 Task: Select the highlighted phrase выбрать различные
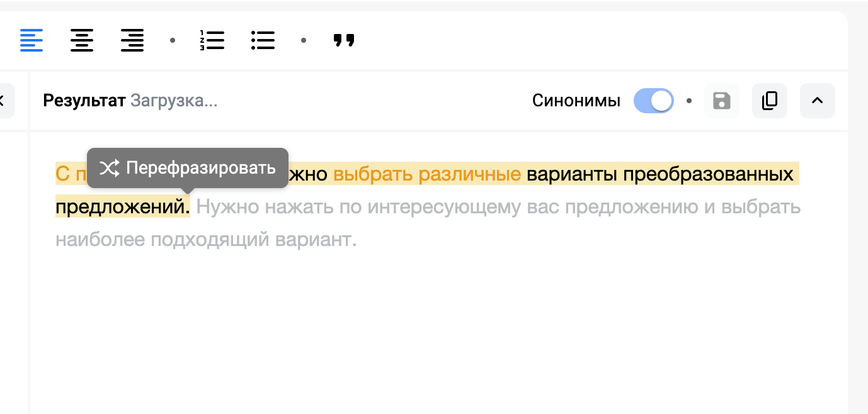pyautogui.click(x=426, y=174)
